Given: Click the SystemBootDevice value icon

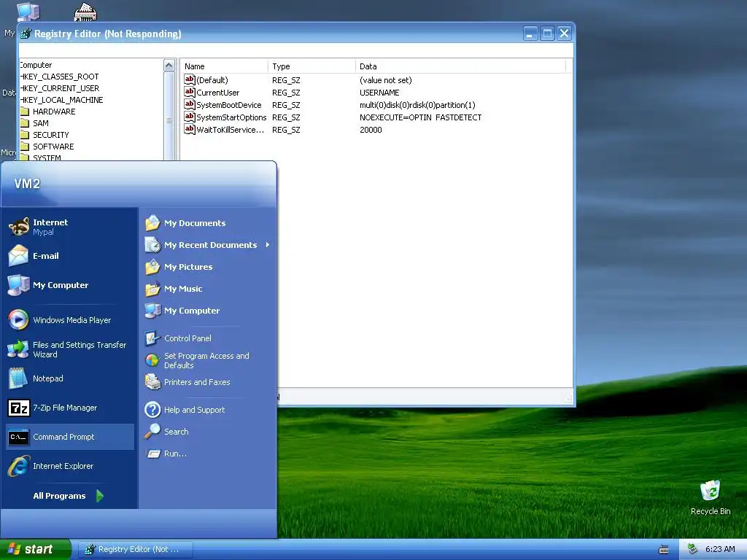Looking at the screenshot, I should (x=190, y=104).
